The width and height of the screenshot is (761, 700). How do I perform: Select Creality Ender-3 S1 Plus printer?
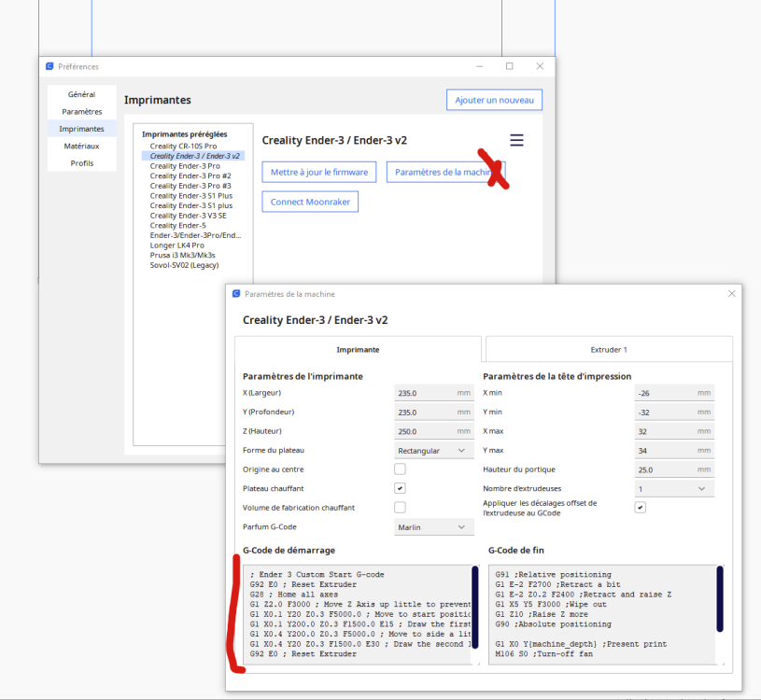tap(191, 195)
